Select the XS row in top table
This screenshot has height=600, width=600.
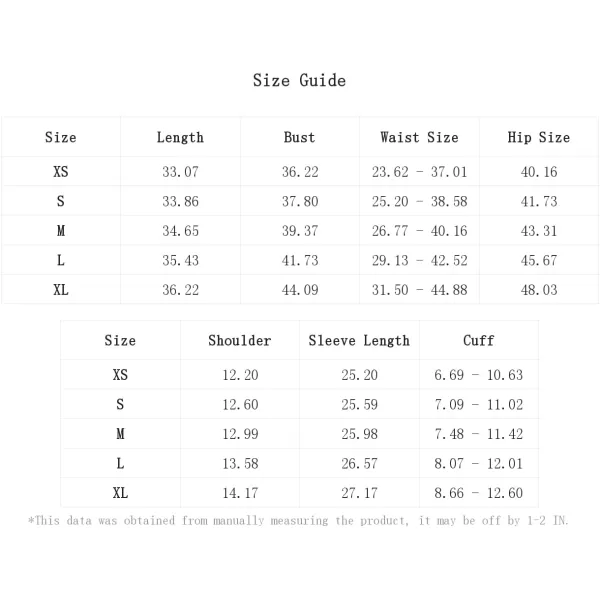tap(300, 171)
